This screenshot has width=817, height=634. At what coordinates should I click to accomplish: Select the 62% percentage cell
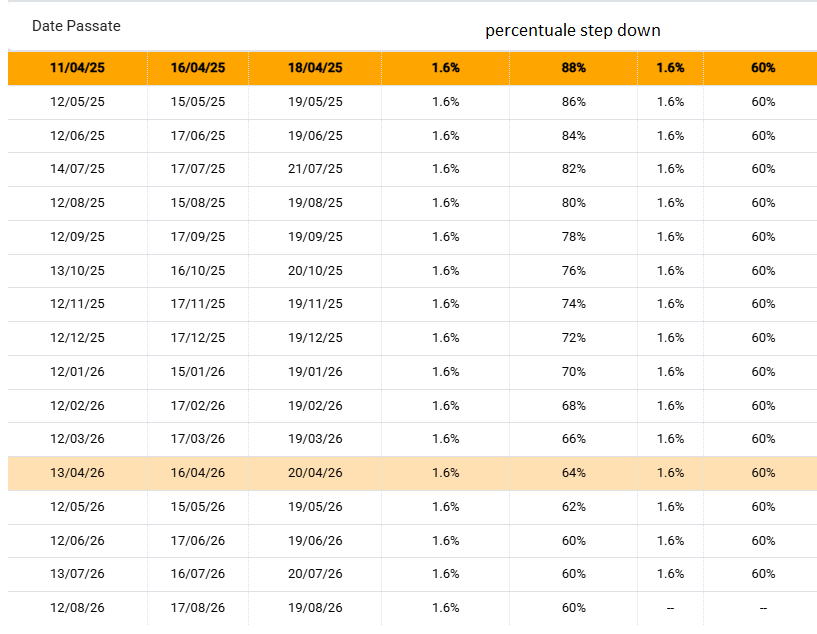[574, 506]
